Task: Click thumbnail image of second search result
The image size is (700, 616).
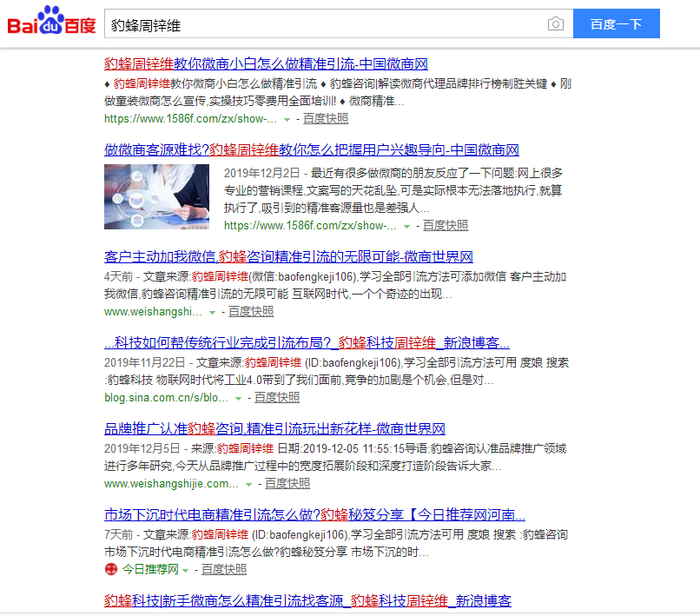Action: pos(156,196)
